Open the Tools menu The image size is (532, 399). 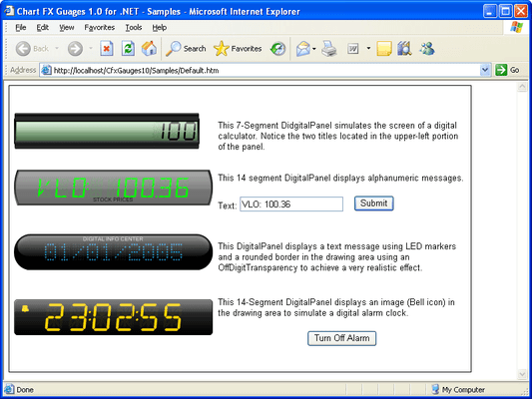[x=134, y=28]
